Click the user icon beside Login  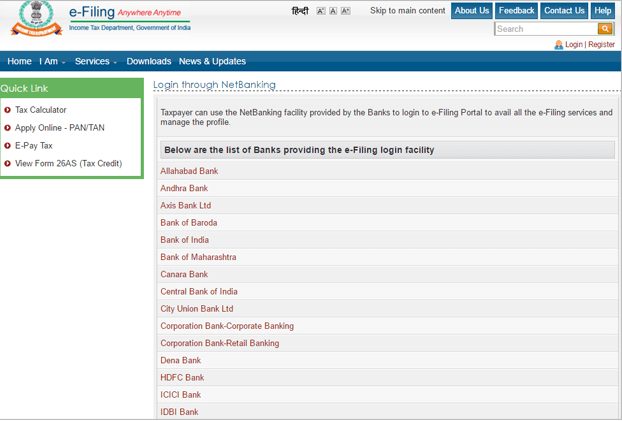559,44
